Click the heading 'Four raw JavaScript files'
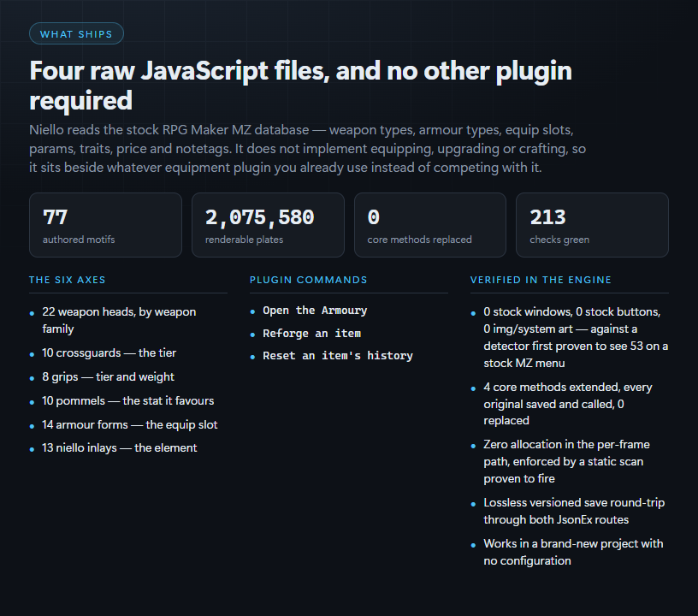This screenshot has height=616, width=698. [300, 86]
